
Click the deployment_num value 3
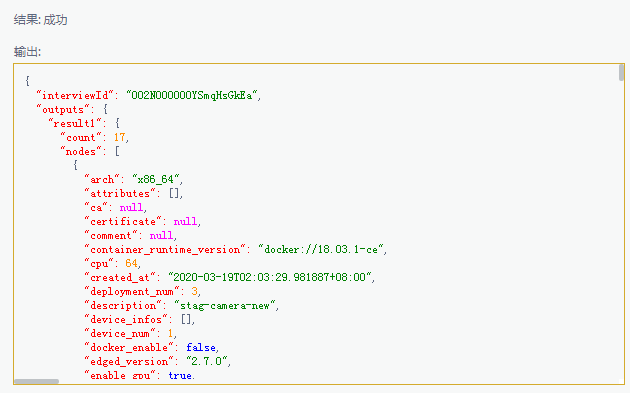click(194, 291)
